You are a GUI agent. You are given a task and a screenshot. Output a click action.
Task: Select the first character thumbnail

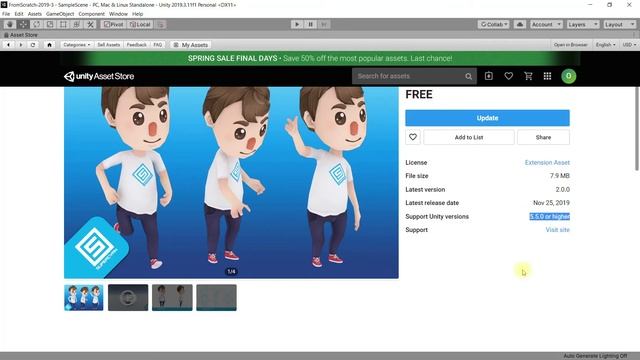84,298
